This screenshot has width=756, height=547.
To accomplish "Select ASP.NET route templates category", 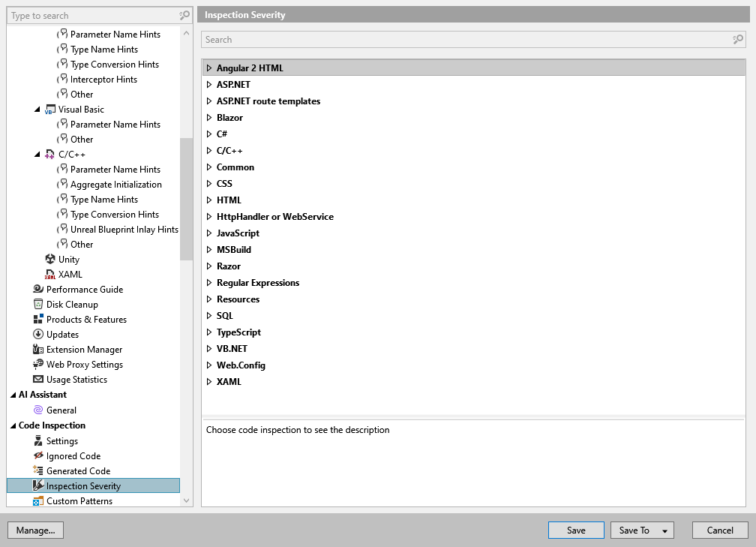I will point(268,101).
